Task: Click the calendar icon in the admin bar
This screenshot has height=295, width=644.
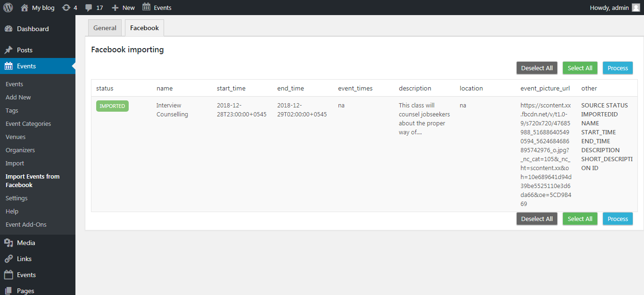Action: (x=147, y=7)
